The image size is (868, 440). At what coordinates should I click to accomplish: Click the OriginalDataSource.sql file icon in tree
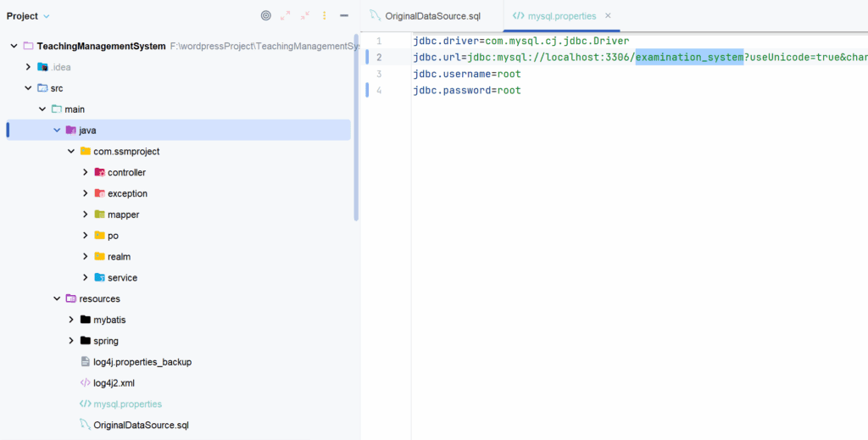(x=85, y=425)
